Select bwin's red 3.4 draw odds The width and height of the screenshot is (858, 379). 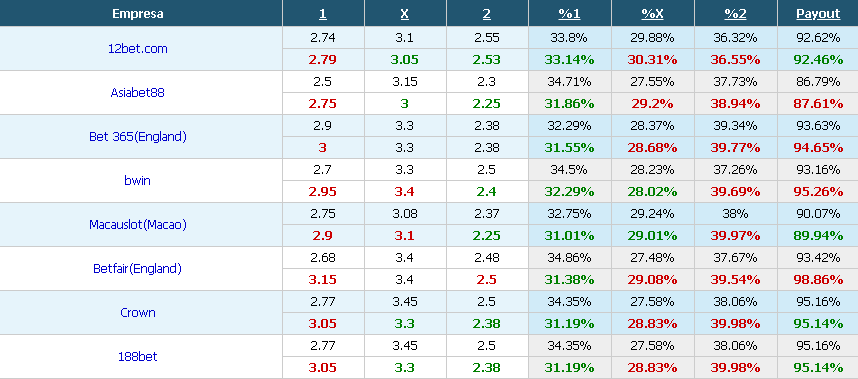pyautogui.click(x=404, y=191)
